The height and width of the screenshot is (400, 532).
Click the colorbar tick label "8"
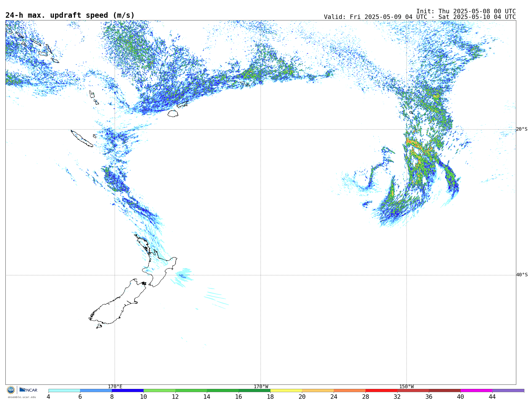pyautogui.click(x=112, y=397)
